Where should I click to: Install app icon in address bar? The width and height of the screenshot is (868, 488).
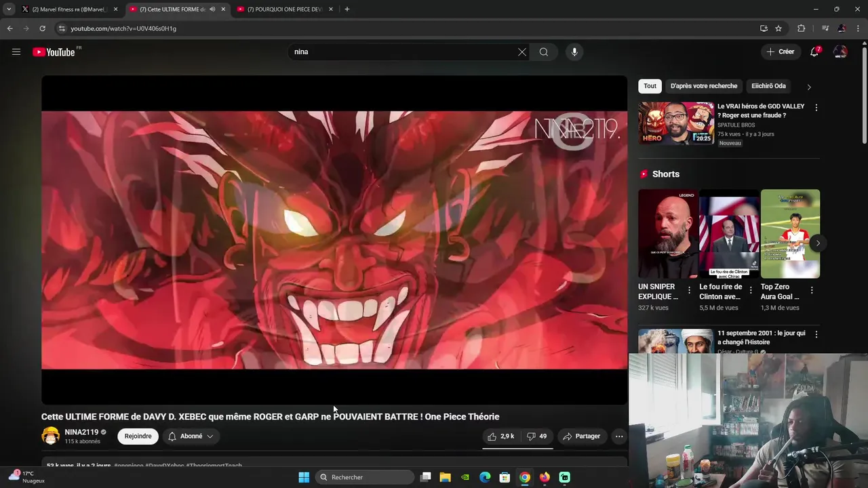[x=764, y=28]
